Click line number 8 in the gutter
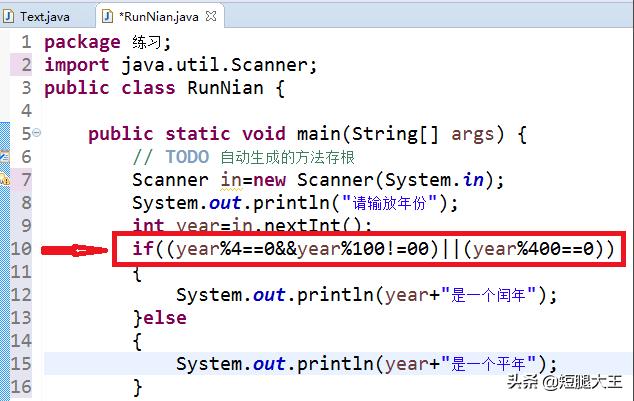This screenshot has height=401, width=634. pyautogui.click(x=26, y=203)
